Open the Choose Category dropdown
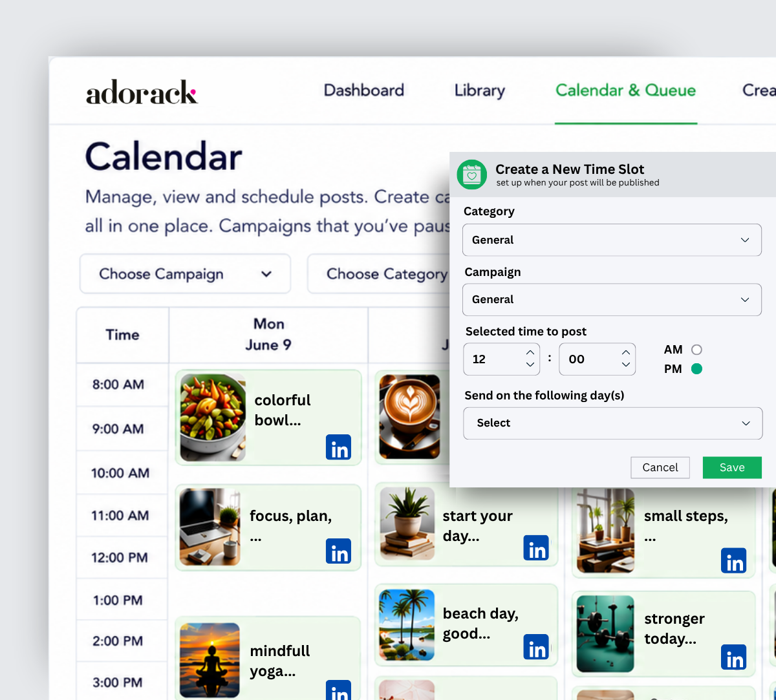776x700 pixels. [x=378, y=274]
